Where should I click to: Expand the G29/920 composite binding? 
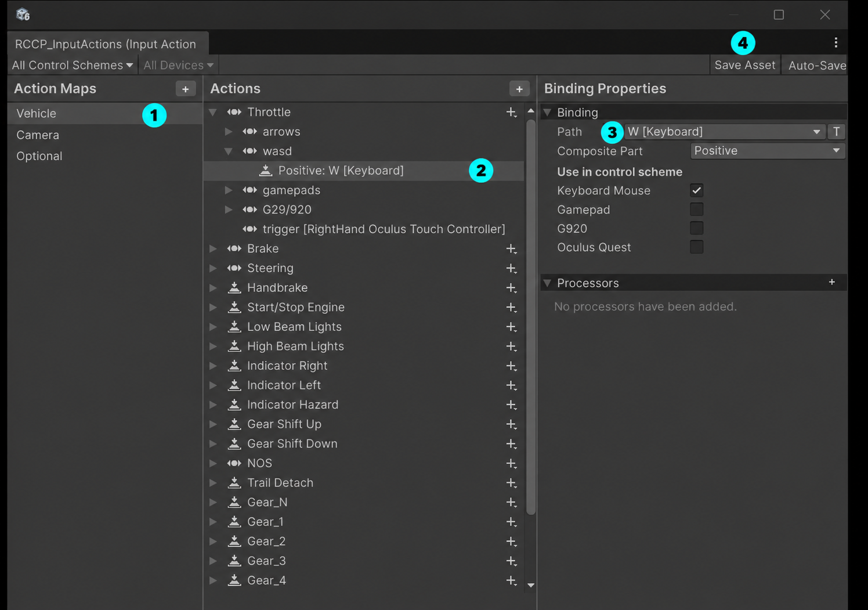coord(229,210)
